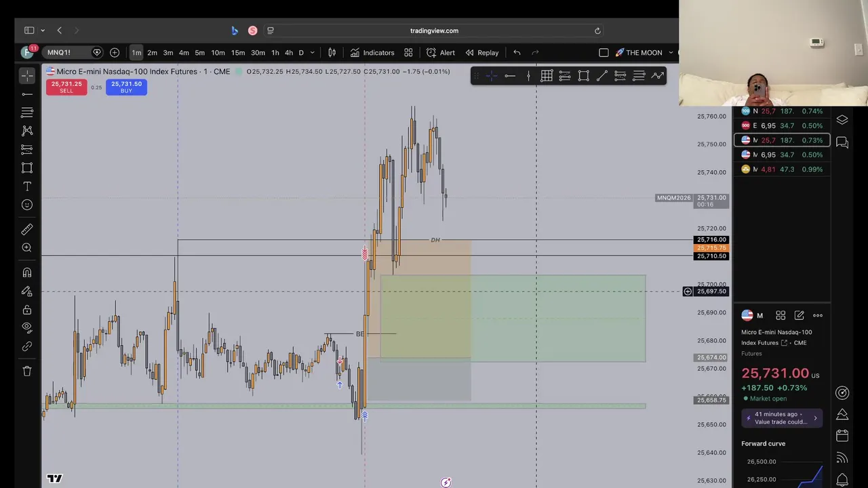The image size is (868, 488).
Task: Switch to the 1h timeframe
Action: (275, 52)
